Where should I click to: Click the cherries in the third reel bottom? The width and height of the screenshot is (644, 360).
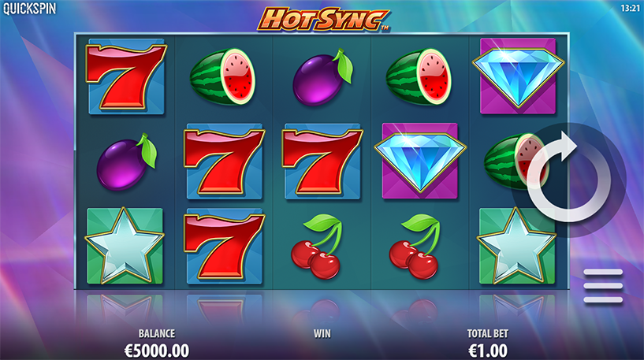click(x=318, y=247)
